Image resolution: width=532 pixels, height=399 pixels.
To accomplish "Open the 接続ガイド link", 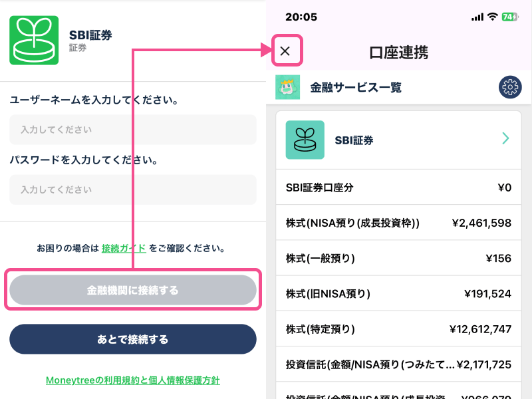I will point(124,248).
